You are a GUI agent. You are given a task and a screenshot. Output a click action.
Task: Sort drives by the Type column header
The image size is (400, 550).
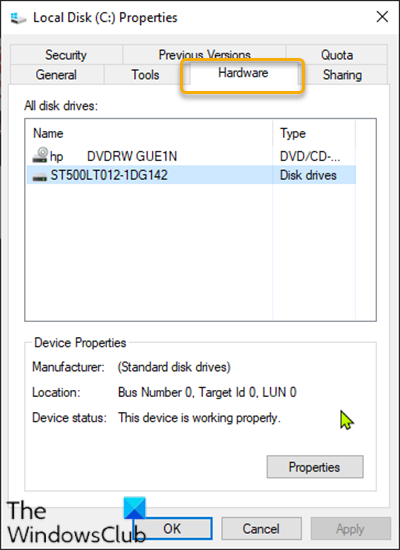[314, 133]
